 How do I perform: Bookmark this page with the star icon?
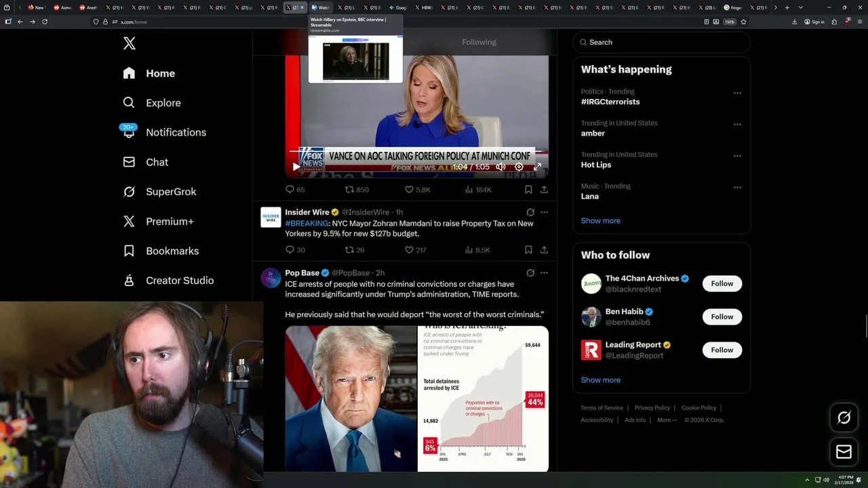(743, 22)
